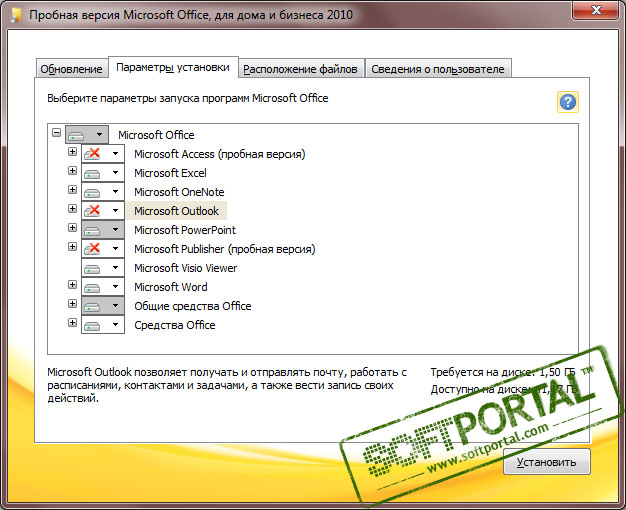Select the Общие средства Office label

(193, 306)
